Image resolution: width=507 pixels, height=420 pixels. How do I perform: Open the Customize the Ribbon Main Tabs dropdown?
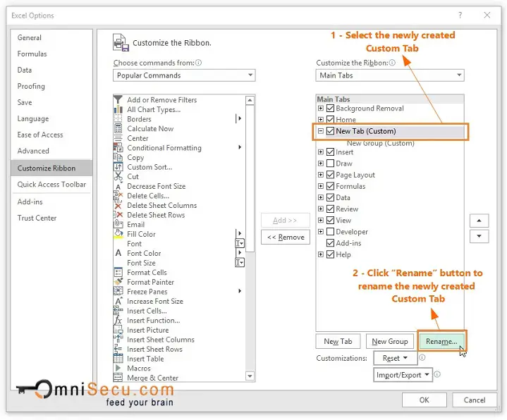390,75
